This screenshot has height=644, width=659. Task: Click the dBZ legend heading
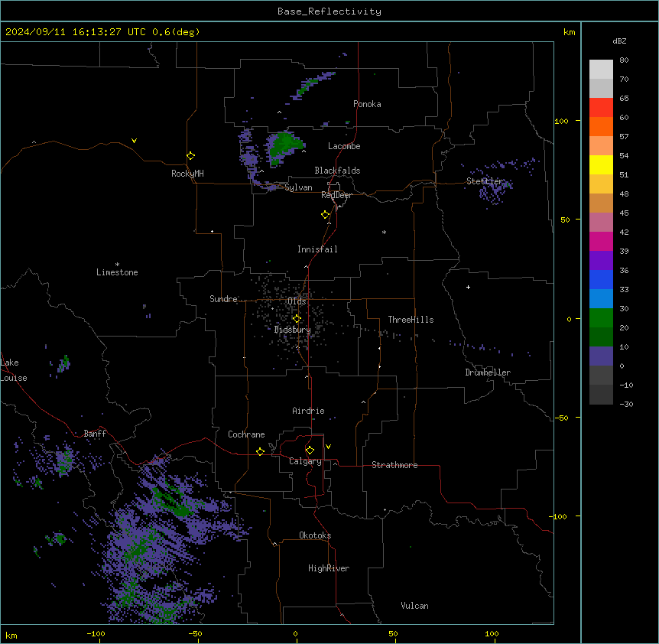point(619,41)
